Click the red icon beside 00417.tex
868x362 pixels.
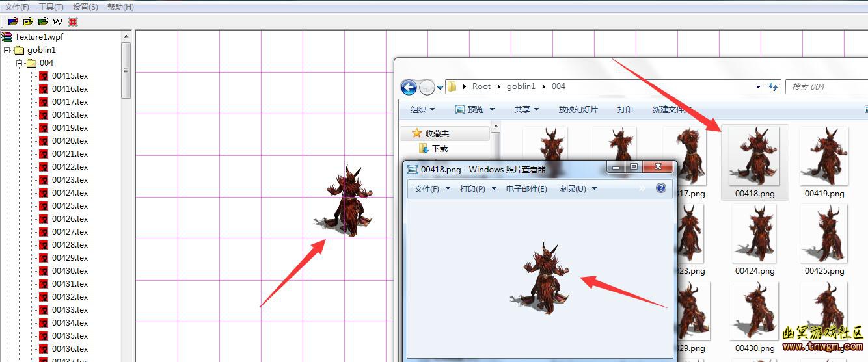tap(44, 102)
